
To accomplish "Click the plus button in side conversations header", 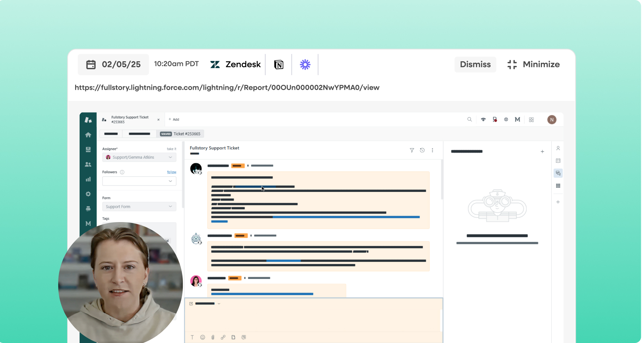I will [x=543, y=152].
